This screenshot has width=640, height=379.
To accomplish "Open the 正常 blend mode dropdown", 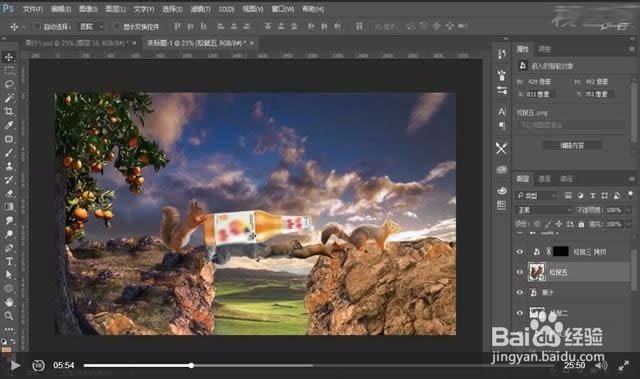I will tap(544, 210).
